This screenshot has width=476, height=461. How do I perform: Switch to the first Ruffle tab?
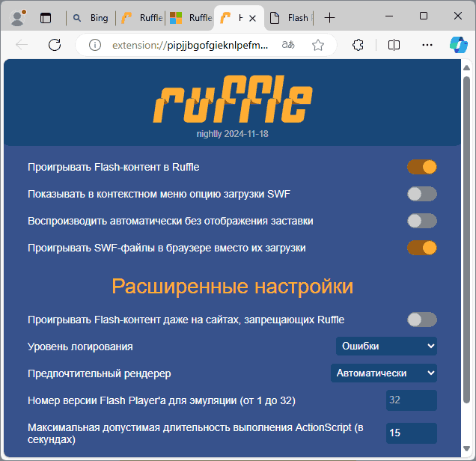141,18
